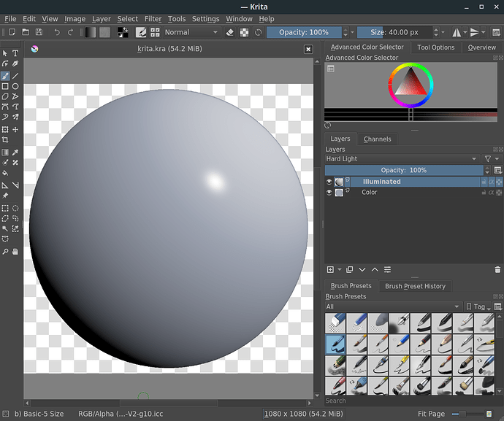
Task: Switch to the Channels tab
Action: [377, 139]
